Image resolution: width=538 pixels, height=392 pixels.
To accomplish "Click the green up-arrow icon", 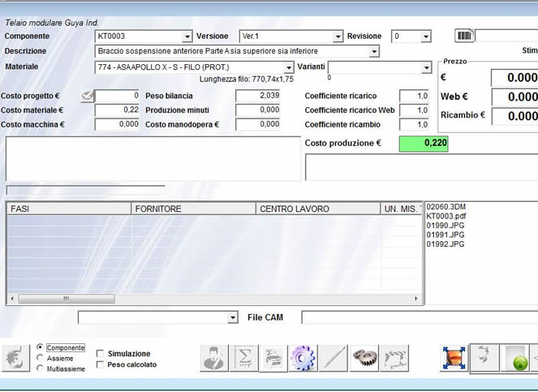I will click(x=514, y=359).
